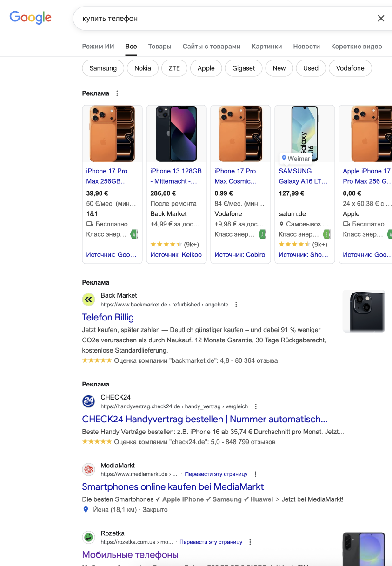Open the options menu for the CHECK24 ad
The width and height of the screenshot is (392, 566).
click(256, 406)
